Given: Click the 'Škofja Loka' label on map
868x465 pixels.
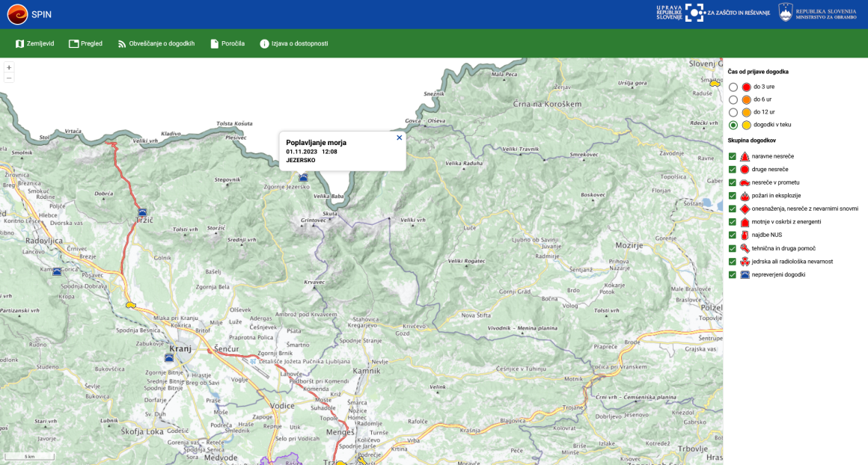Looking at the screenshot, I should point(141,431).
